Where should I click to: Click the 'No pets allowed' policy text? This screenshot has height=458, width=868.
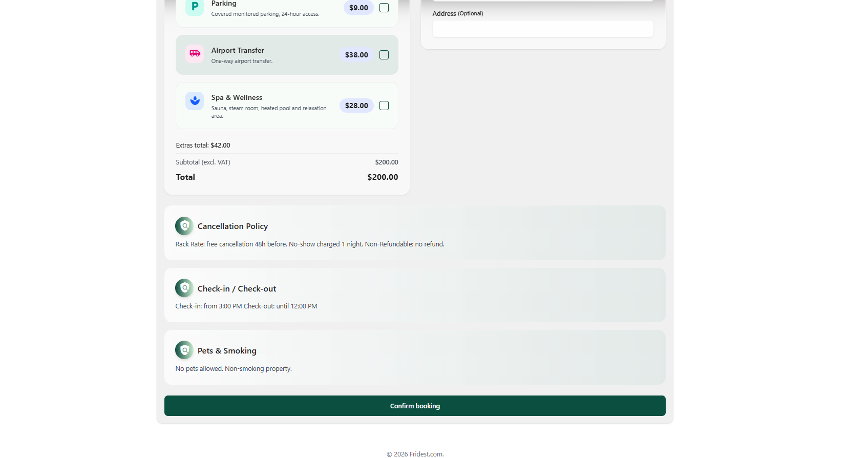pos(234,369)
